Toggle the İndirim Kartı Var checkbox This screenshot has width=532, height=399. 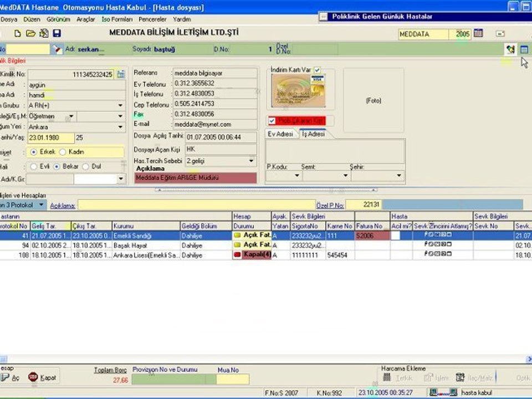(x=317, y=70)
